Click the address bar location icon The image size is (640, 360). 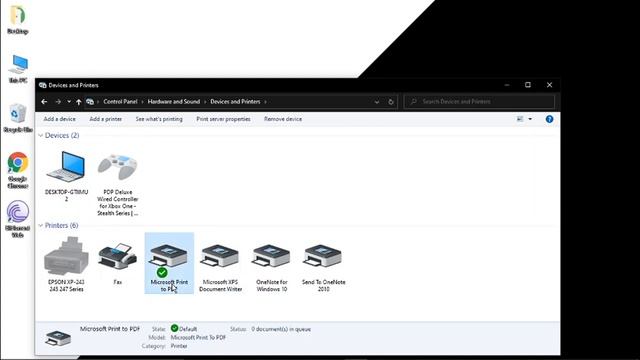point(90,102)
